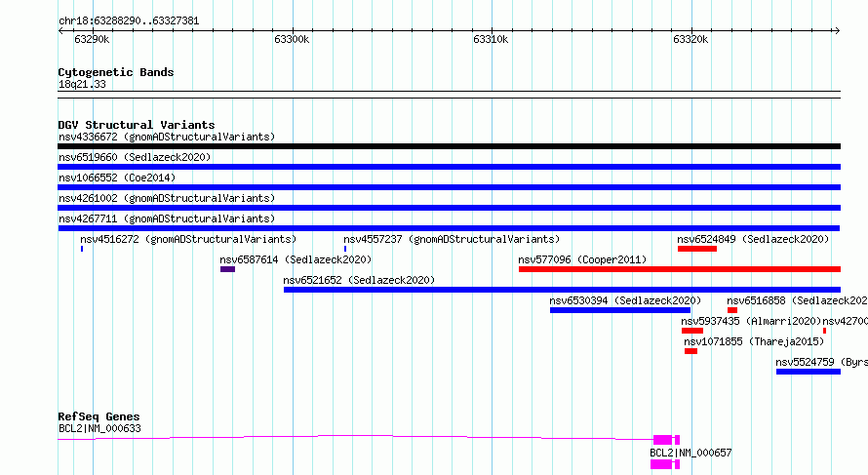
Task: Select the magenta exon block of BCL2 NM_000633
Action: click(662, 440)
